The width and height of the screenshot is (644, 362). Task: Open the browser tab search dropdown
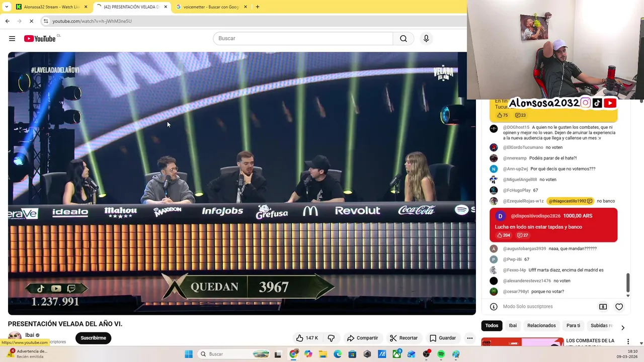[x=7, y=7]
